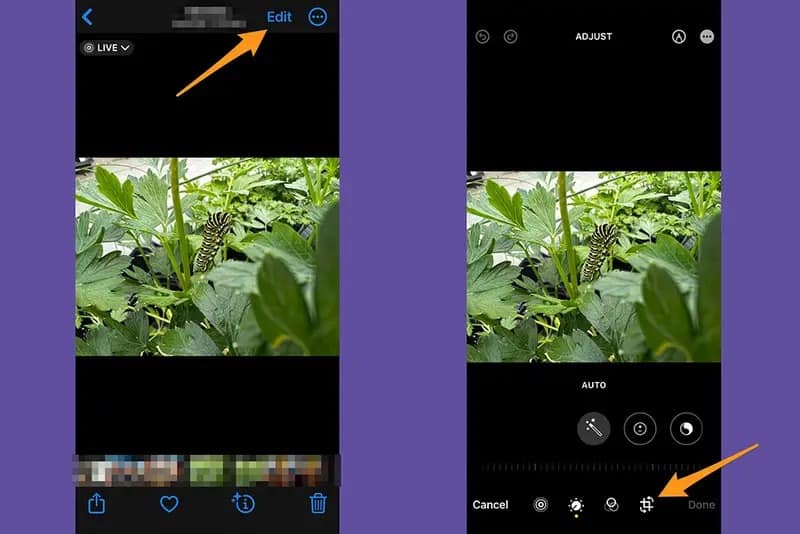The height and width of the screenshot is (534, 800).
Task: Delete the photo using trash icon
Action: (318, 503)
